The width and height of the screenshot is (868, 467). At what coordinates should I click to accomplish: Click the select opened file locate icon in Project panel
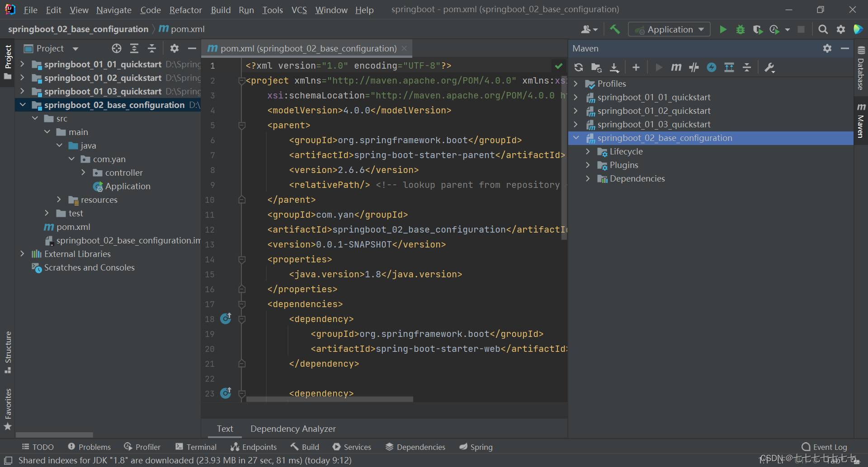pyautogui.click(x=117, y=48)
